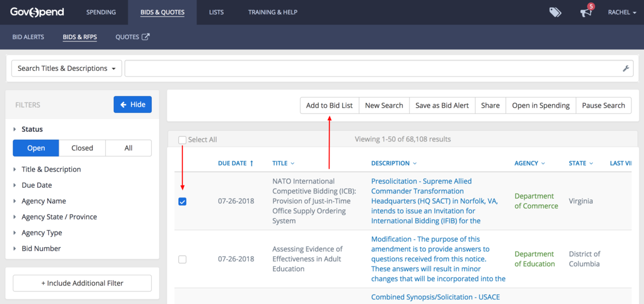Switch to Bid Alerts subtab
Image resolution: width=644 pixels, height=304 pixels.
(x=28, y=37)
